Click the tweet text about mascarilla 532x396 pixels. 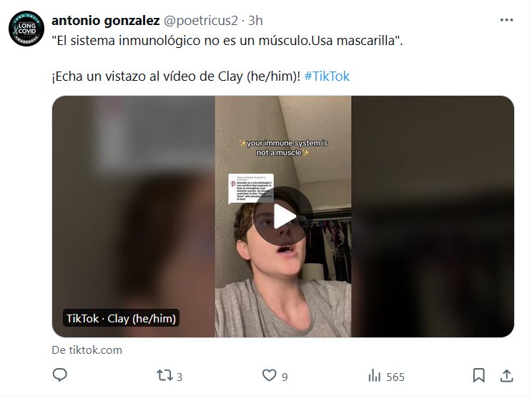(x=227, y=41)
